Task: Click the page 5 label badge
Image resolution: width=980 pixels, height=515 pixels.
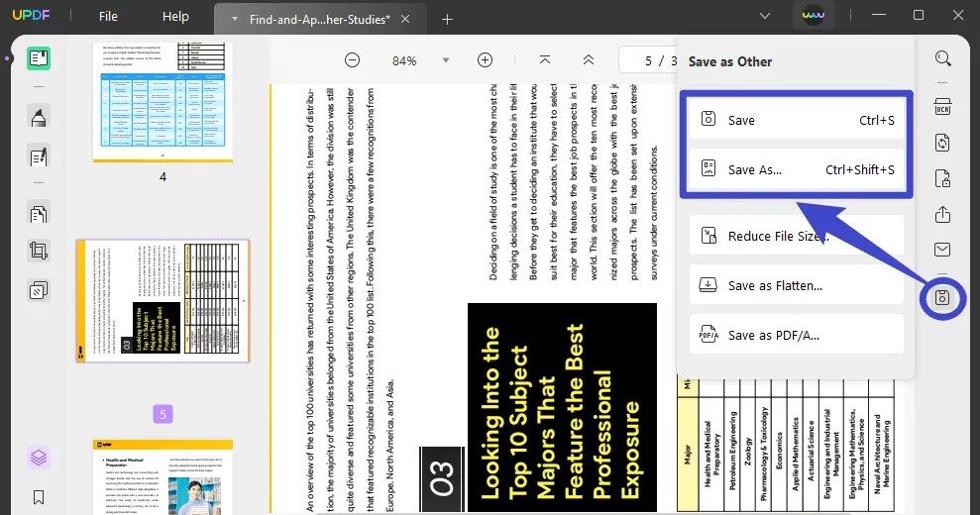Action: point(163,414)
